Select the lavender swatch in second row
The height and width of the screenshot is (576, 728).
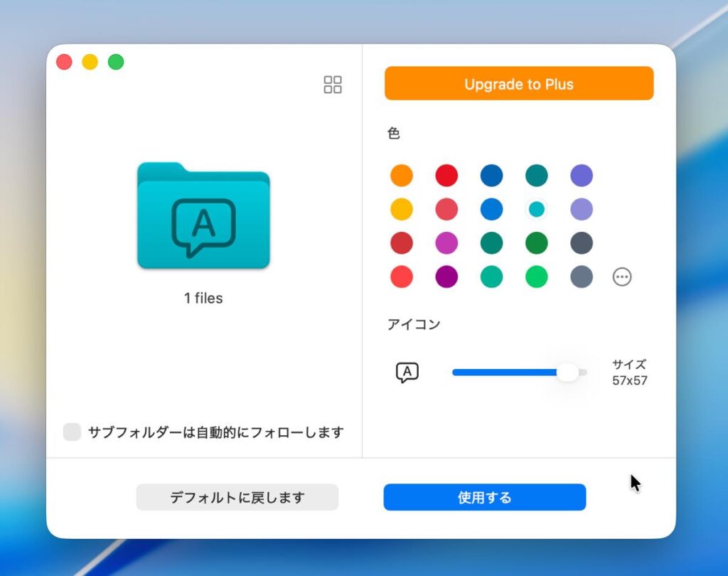(x=582, y=209)
